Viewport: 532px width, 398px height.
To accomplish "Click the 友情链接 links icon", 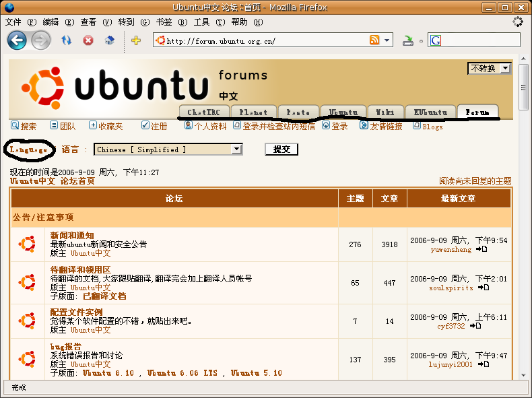I will click(x=364, y=125).
